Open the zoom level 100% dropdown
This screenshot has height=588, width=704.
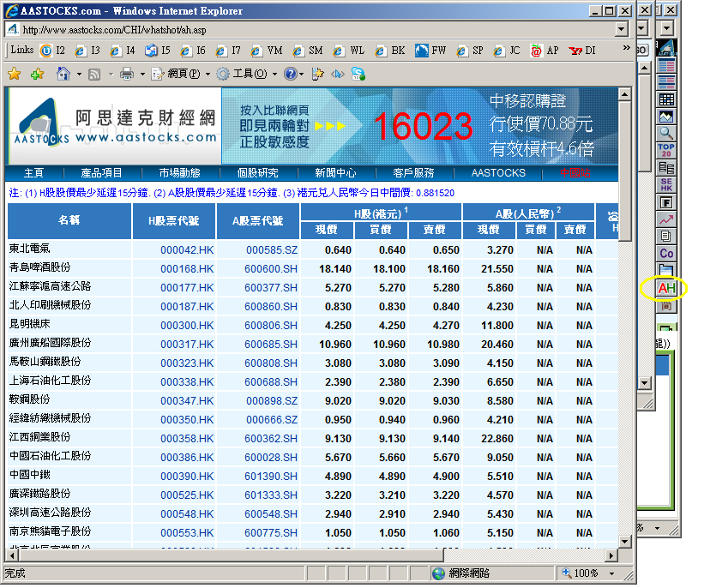point(611,573)
